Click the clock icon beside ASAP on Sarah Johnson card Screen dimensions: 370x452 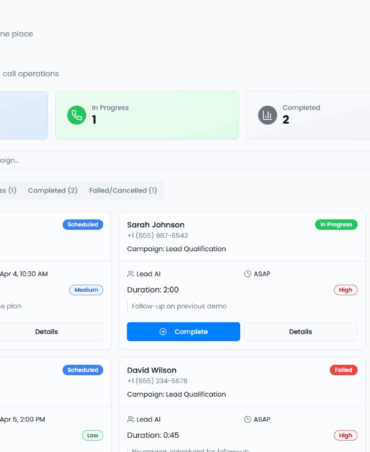(247, 274)
